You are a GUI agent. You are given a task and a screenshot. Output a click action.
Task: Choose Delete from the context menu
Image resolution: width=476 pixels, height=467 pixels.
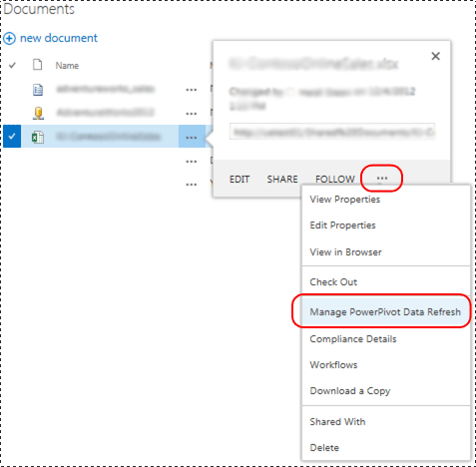point(324,448)
